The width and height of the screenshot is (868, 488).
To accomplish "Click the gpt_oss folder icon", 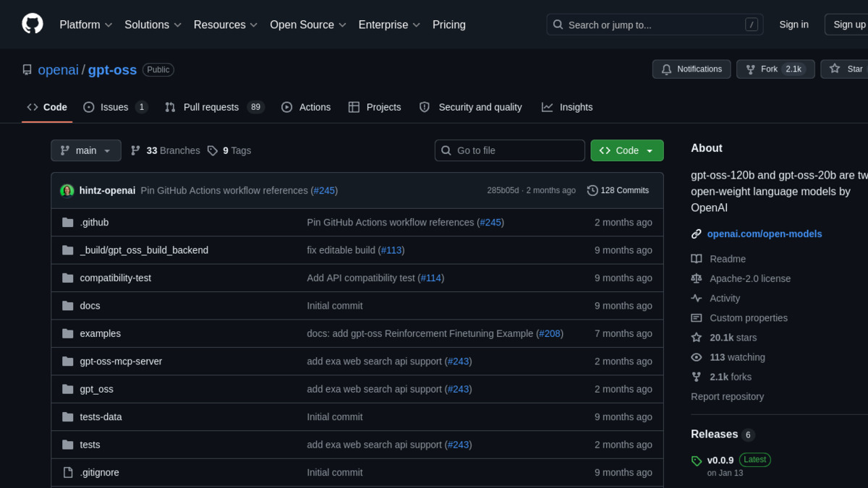I will (68, 389).
